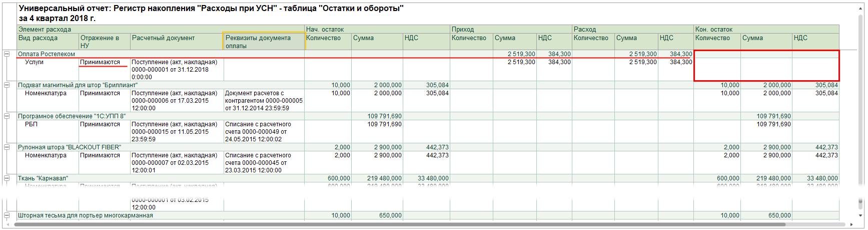Select the Реквизиты документа оплаты column header
Viewport: 868px width, 230px height.
264,42
